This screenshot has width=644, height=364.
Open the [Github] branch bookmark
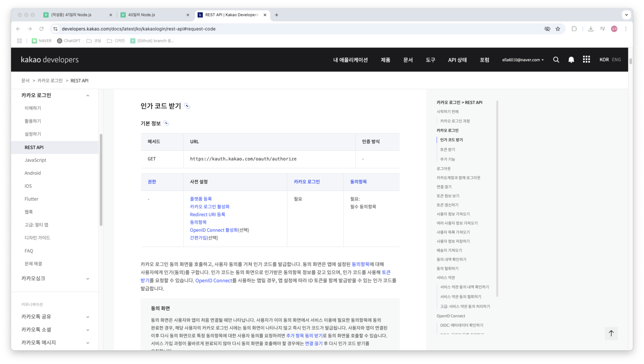point(152,41)
